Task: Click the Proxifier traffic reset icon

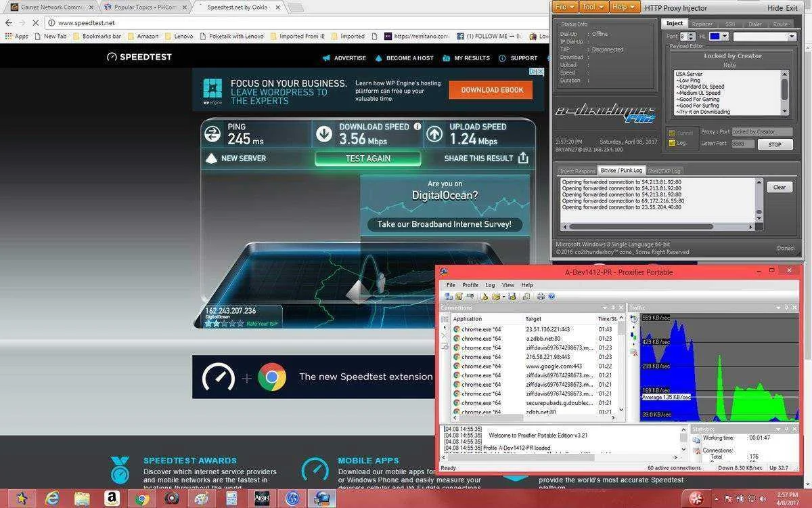Action: (x=634, y=352)
